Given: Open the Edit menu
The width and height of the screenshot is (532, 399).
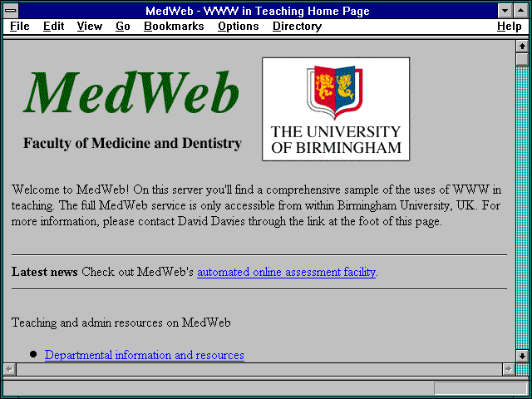Looking at the screenshot, I should pos(53,27).
